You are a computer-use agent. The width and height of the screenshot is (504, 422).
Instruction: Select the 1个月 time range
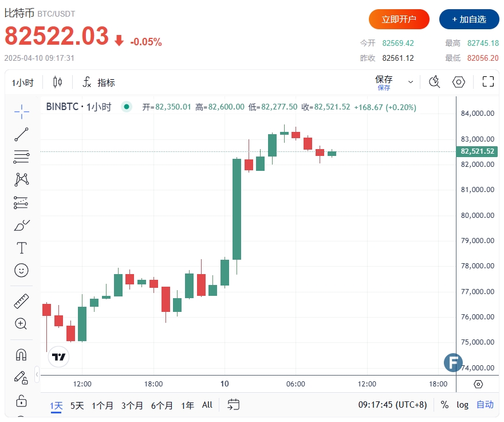point(102,405)
